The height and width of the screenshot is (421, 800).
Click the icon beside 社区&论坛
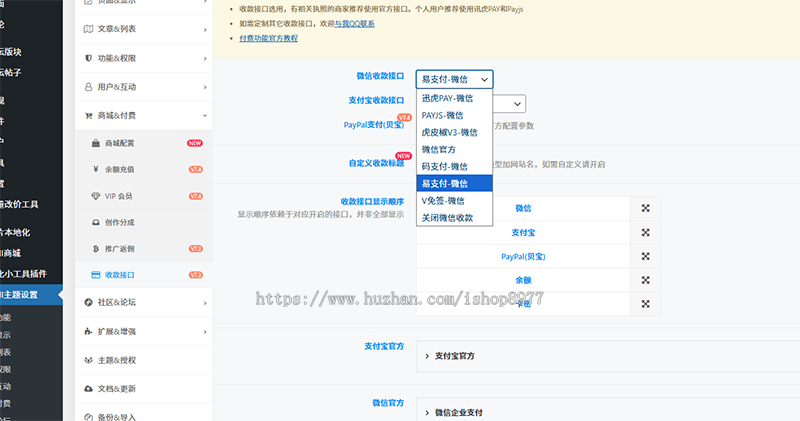[x=88, y=303]
